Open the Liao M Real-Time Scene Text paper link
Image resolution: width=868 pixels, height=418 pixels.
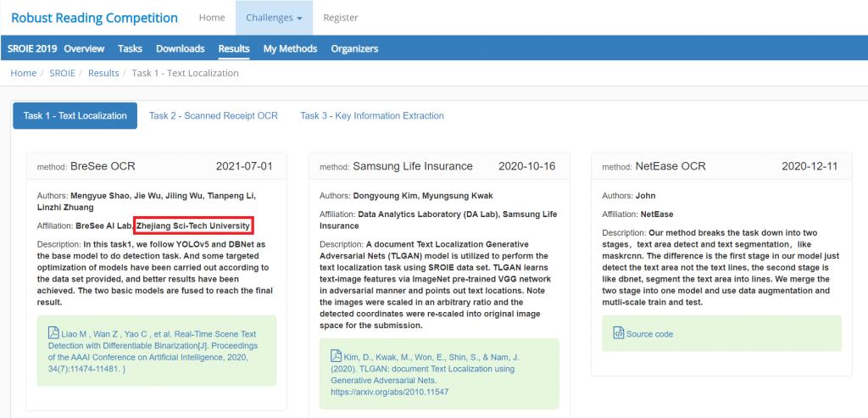[153, 351]
